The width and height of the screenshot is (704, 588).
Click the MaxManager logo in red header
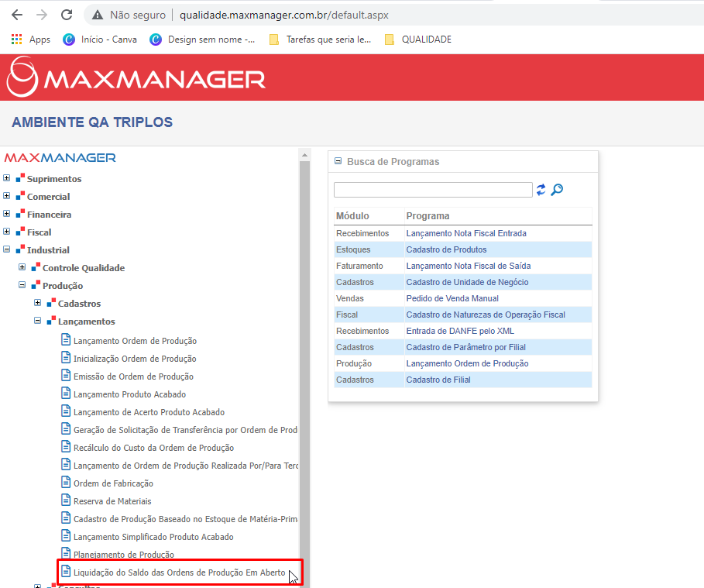(x=136, y=77)
